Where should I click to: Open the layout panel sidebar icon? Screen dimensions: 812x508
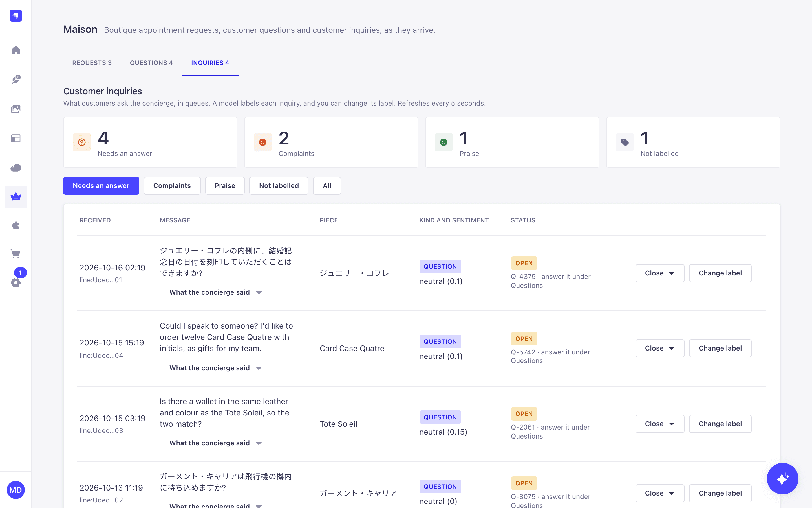[16, 138]
